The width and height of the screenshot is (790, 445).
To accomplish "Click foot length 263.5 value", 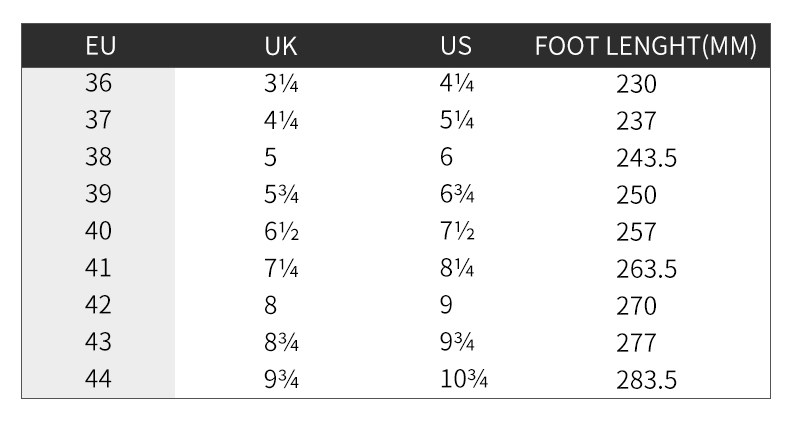I will tap(647, 269).
